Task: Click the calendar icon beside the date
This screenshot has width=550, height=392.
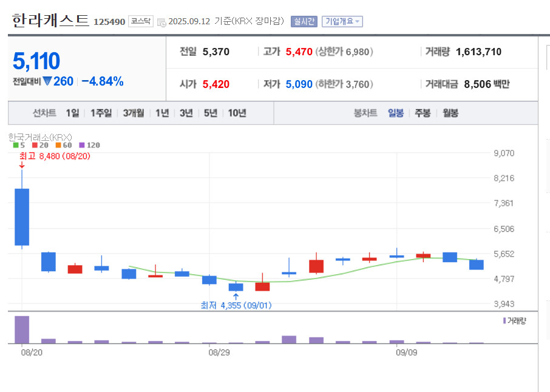Action: [x=161, y=22]
